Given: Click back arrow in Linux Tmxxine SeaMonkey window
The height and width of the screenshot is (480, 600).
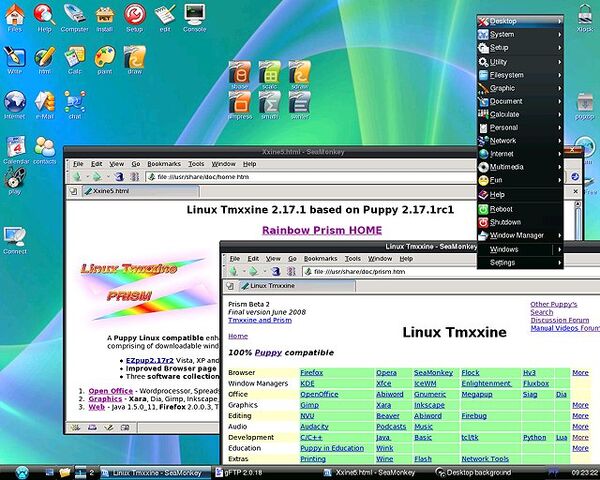Looking at the screenshot, I should 233,271.
